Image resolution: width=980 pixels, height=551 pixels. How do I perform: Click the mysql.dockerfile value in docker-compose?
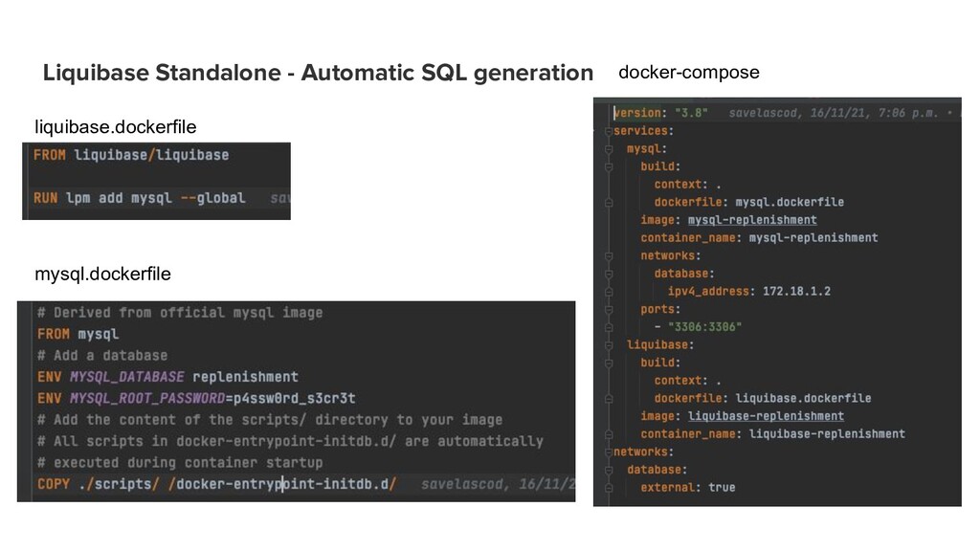coord(790,203)
